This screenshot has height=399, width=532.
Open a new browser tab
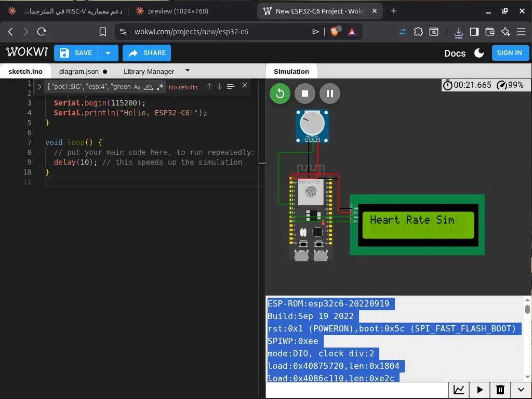(394, 11)
